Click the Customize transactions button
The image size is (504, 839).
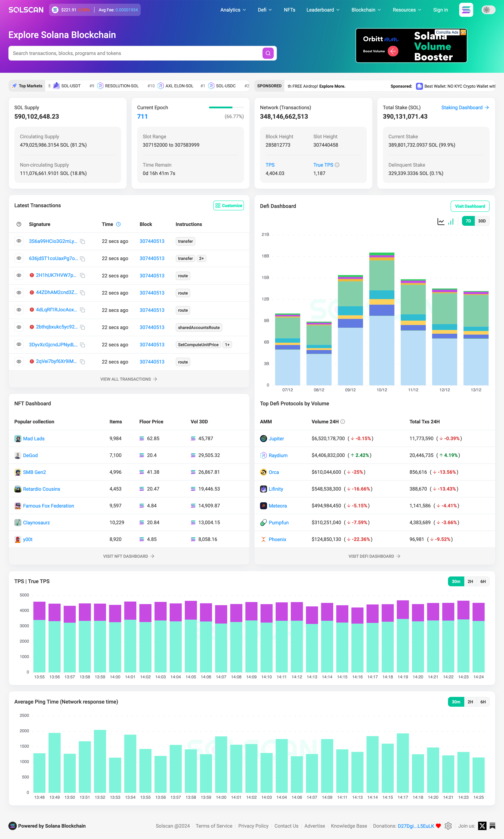tap(229, 206)
